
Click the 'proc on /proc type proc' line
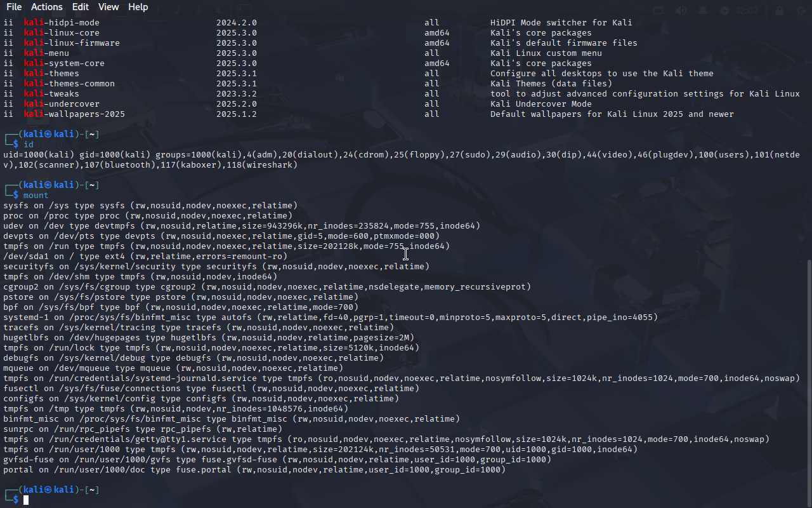click(x=148, y=216)
